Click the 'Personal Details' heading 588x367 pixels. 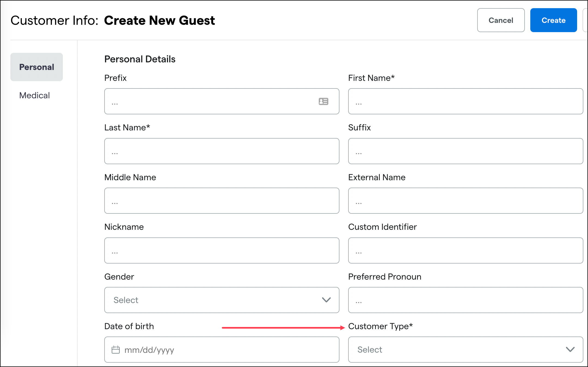point(140,59)
